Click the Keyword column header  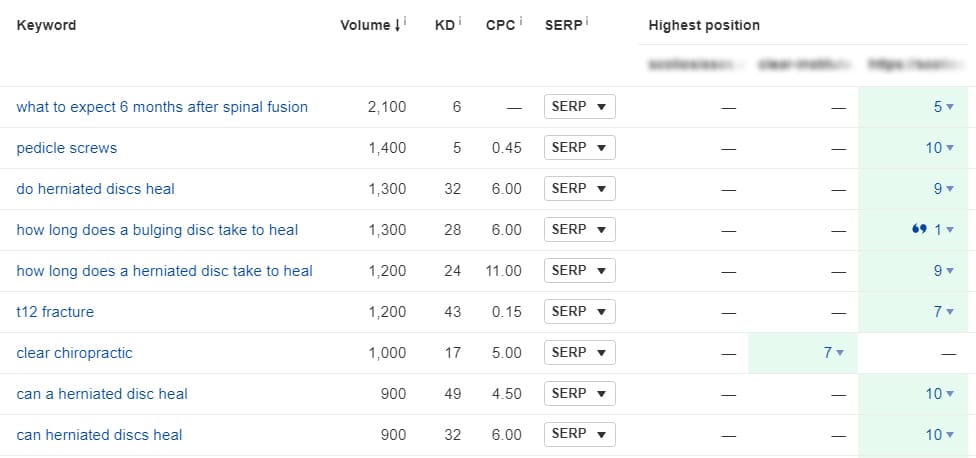point(46,26)
